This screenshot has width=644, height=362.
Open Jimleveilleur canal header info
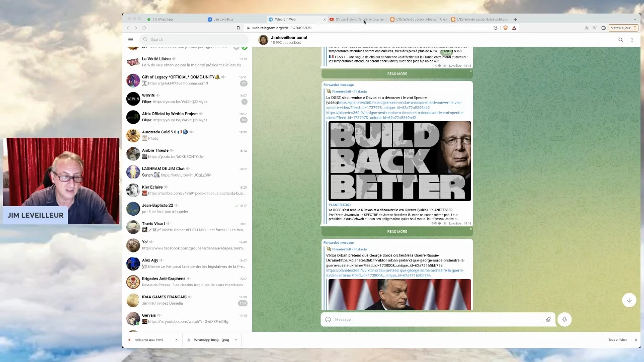(x=289, y=40)
